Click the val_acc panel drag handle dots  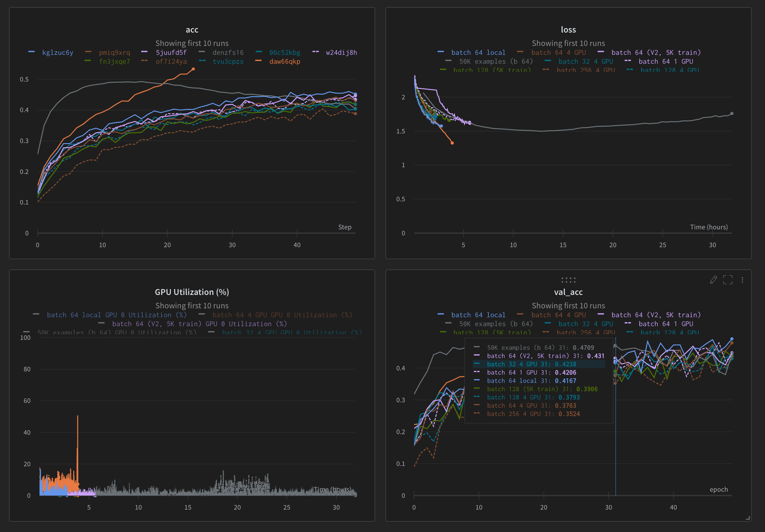tap(568, 280)
